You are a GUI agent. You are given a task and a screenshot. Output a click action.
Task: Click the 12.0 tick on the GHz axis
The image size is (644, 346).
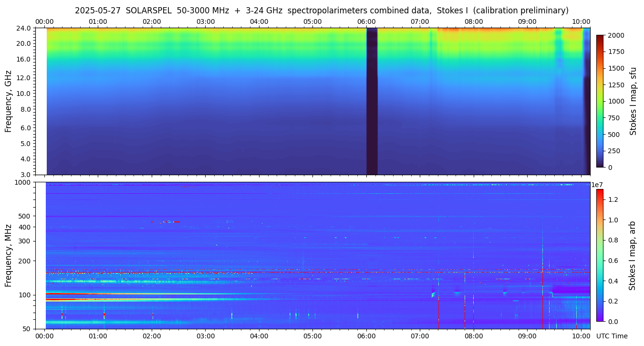coord(24,78)
